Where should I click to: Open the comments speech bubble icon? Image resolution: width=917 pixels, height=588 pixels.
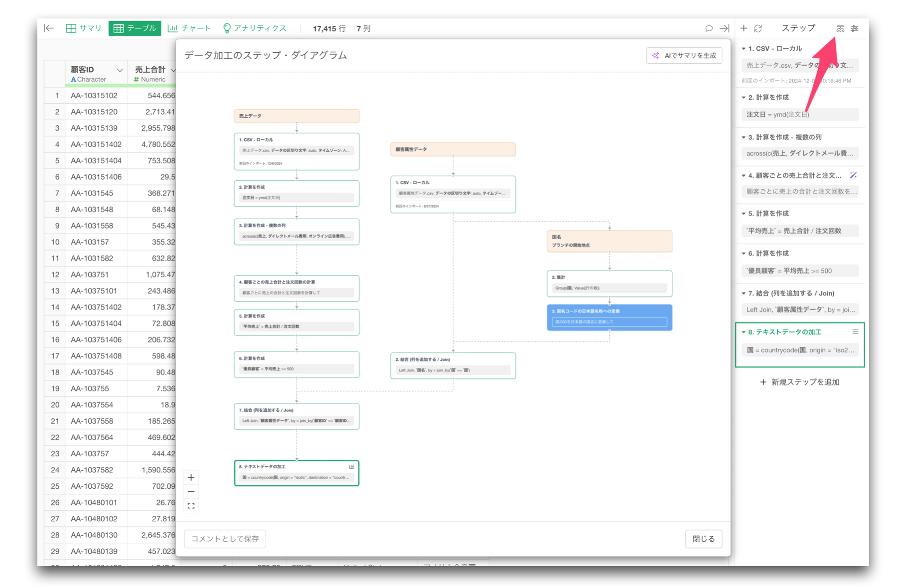click(709, 28)
